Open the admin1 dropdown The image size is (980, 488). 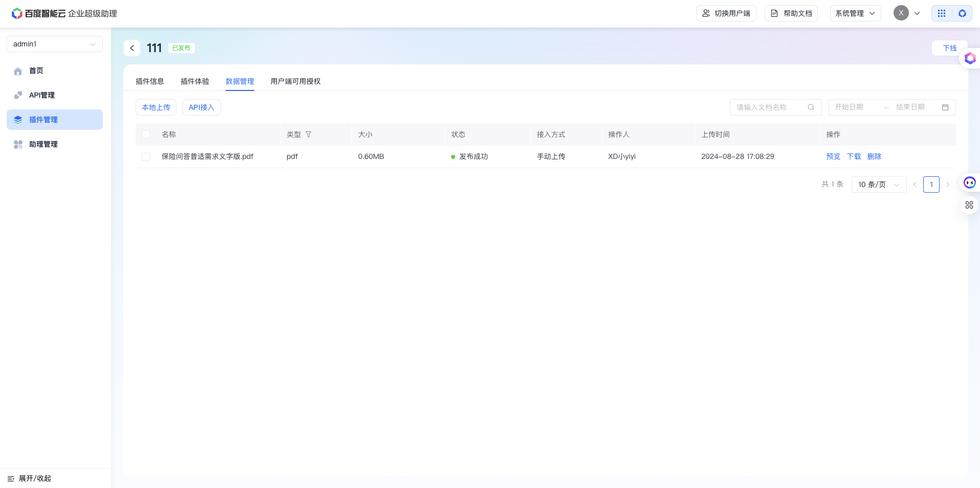coord(55,44)
